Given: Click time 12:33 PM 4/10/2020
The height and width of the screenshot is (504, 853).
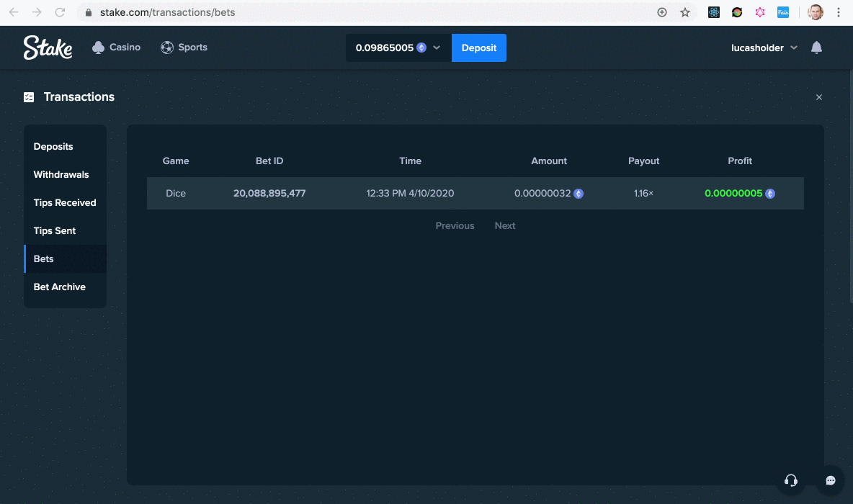Looking at the screenshot, I should 410,193.
